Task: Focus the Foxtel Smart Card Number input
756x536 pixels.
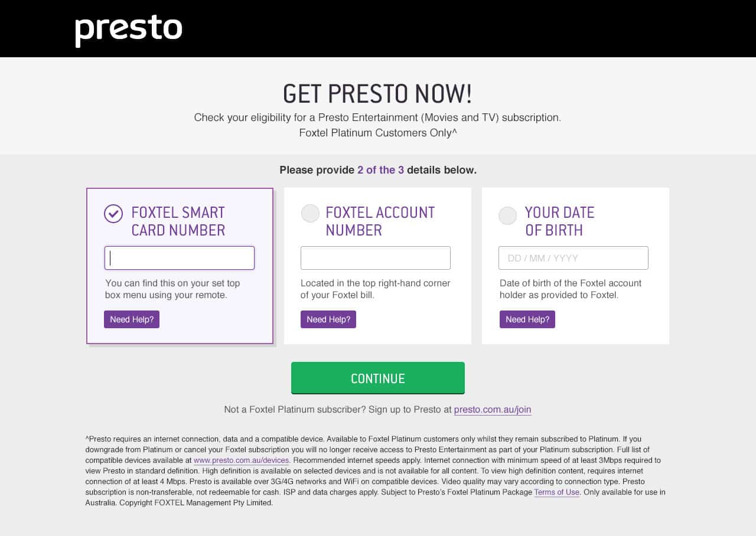Action: click(x=180, y=258)
